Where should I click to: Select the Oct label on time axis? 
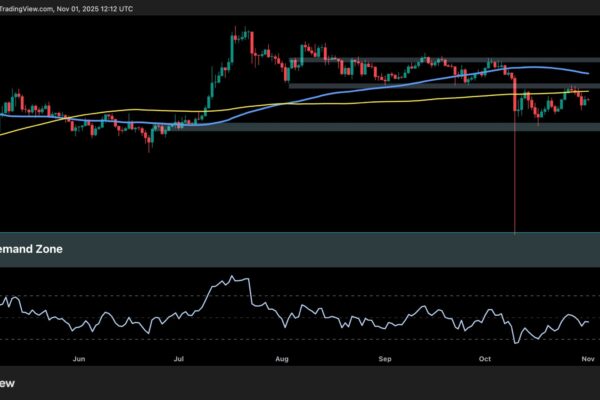click(487, 357)
